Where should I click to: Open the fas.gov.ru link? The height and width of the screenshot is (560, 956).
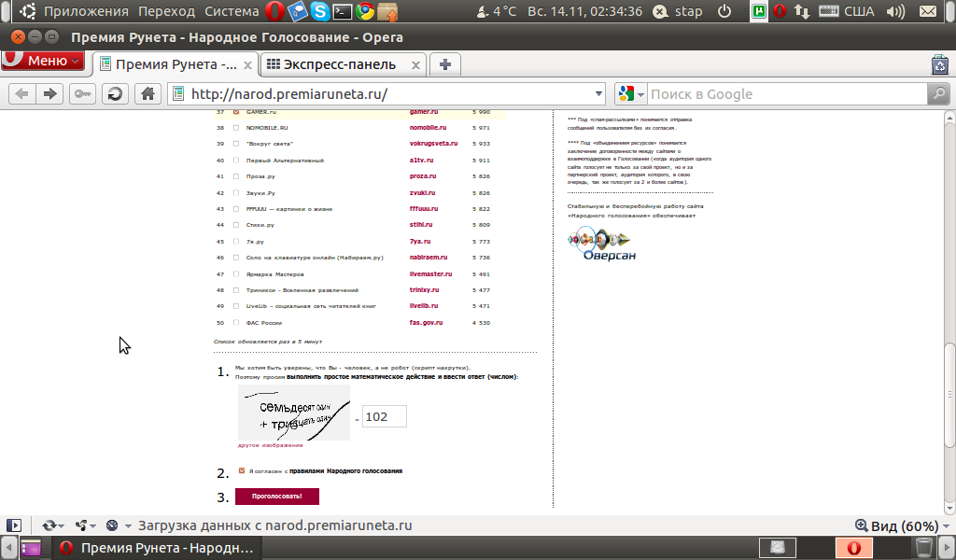click(426, 322)
